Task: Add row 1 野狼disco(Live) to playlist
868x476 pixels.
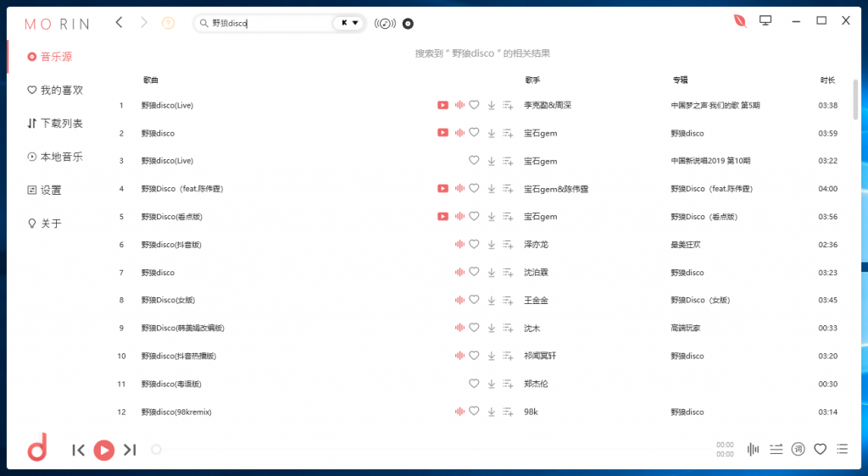Action: pyautogui.click(x=508, y=105)
